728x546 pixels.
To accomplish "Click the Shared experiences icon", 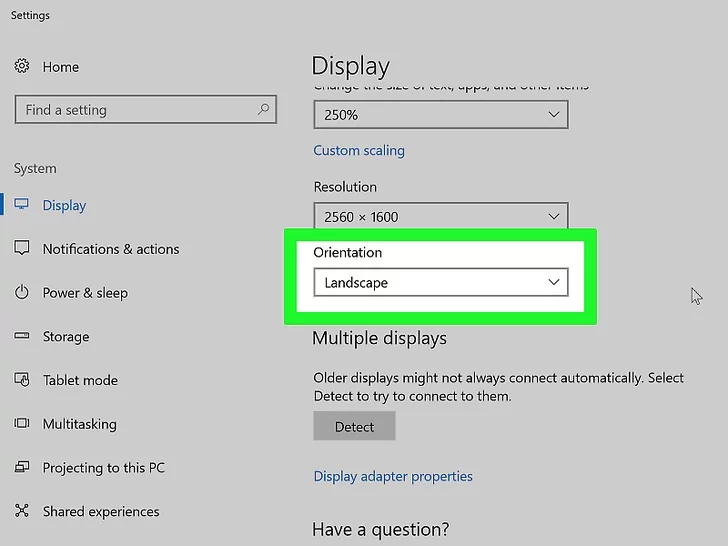I will point(22,511).
